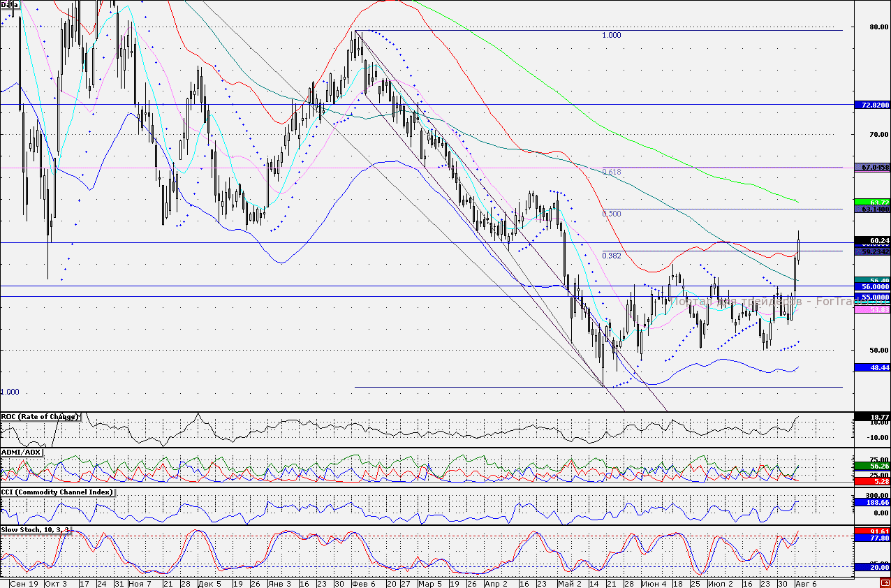Select the pink 67.0458 price tag
Viewport: 891px width, 588px height.
click(x=871, y=168)
